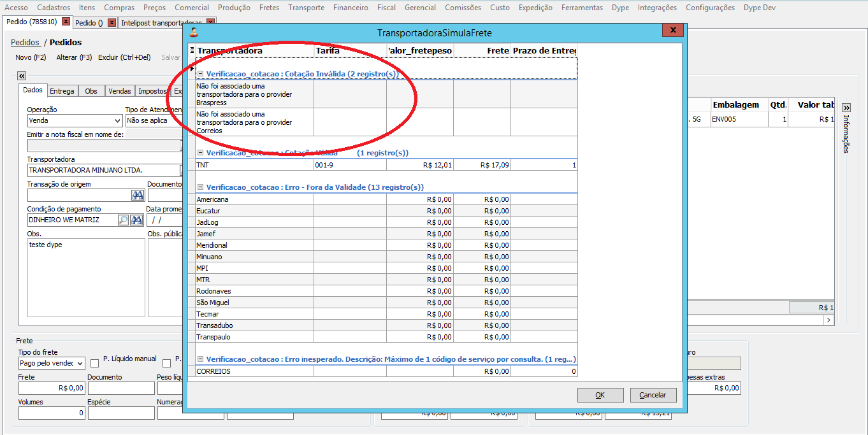Sort by the Frete column header
Image resolution: width=868 pixels, height=435 pixels.
(482, 50)
